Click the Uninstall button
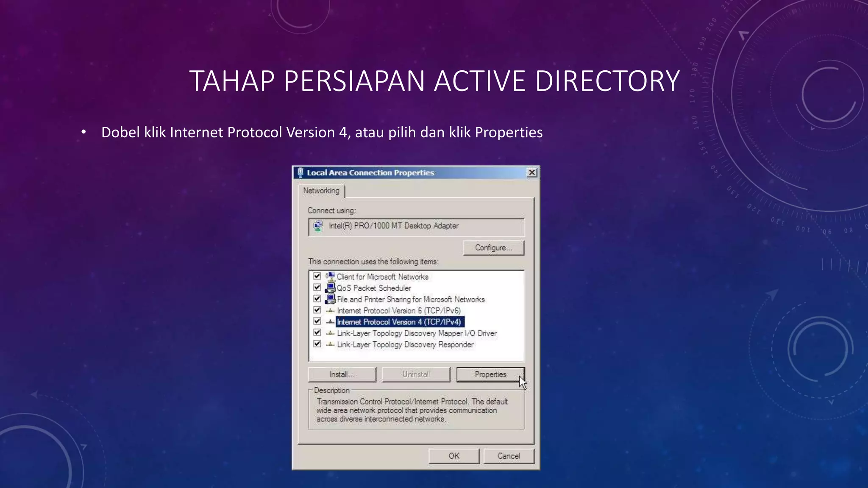Image resolution: width=868 pixels, height=488 pixels. pyautogui.click(x=416, y=374)
